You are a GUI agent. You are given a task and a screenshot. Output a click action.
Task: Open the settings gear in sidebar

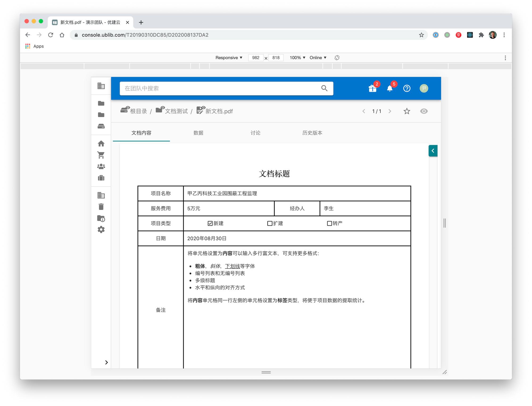tap(101, 230)
